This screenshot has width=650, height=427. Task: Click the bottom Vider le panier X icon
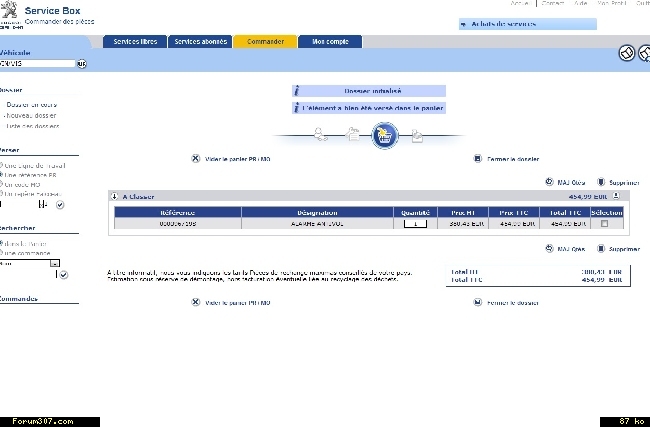point(196,302)
